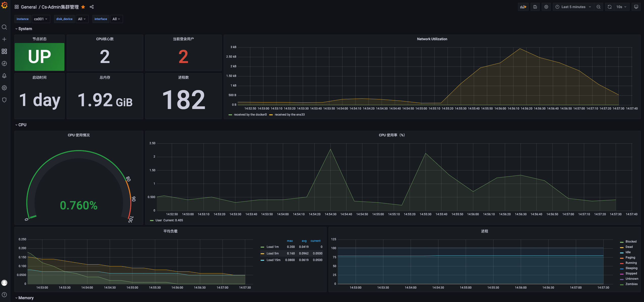
Task: Click the zoom out time range icon
Action: click(598, 7)
